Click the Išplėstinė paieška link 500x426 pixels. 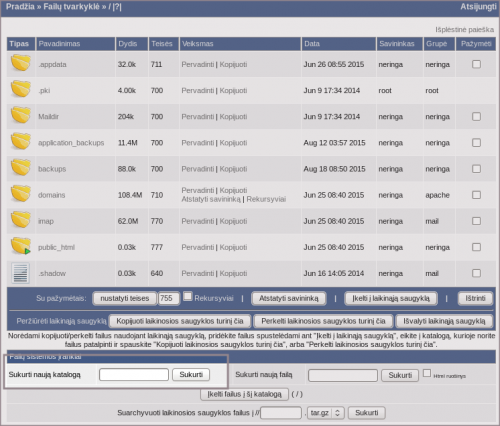(464, 30)
